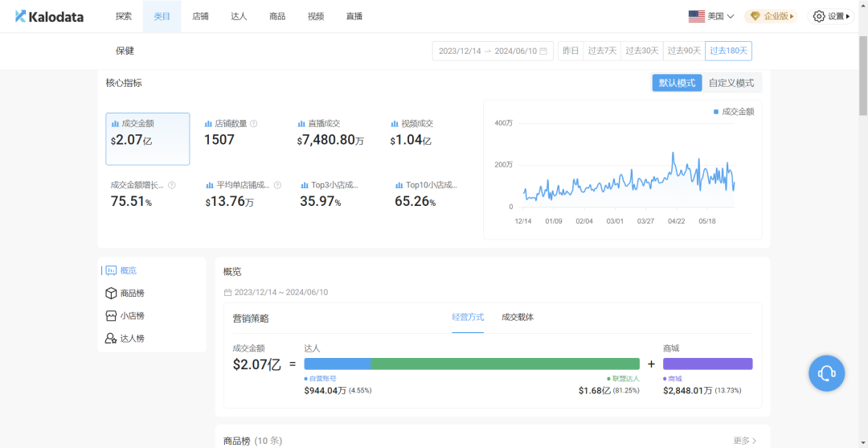Expand 更多 in the 商品榜 section
Screen dimensions: 868x448
pos(745,441)
